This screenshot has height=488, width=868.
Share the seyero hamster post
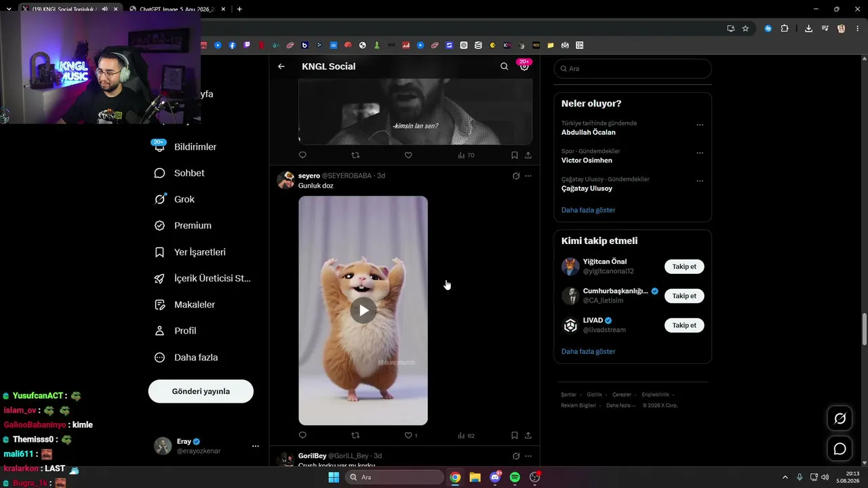pyautogui.click(x=528, y=435)
